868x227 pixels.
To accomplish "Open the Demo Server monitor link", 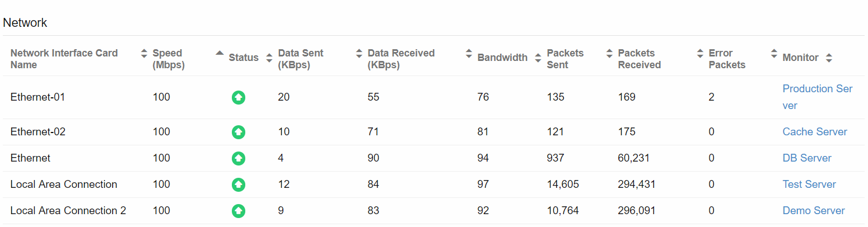I will click(x=813, y=211).
